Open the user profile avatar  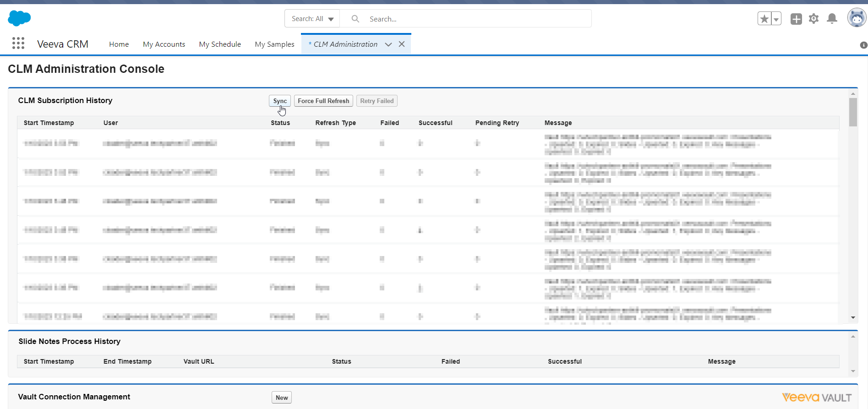(x=856, y=18)
